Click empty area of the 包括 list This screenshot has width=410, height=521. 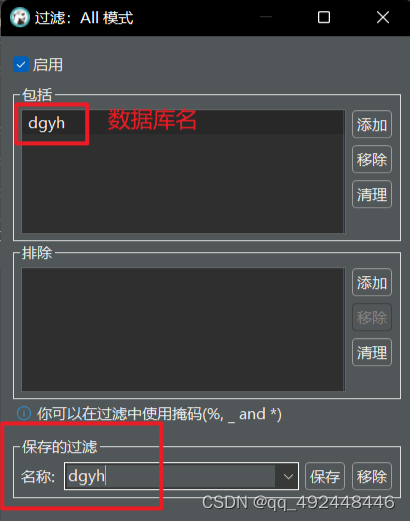click(x=183, y=183)
